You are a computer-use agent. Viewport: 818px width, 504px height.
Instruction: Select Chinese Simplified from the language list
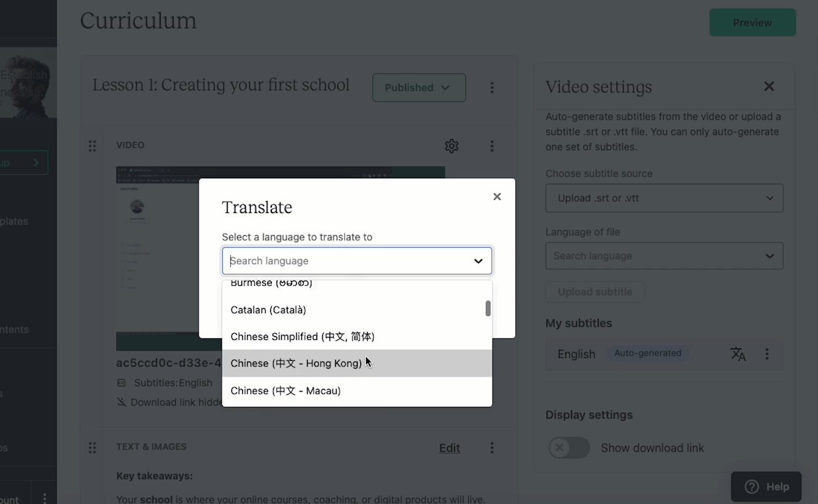302,336
